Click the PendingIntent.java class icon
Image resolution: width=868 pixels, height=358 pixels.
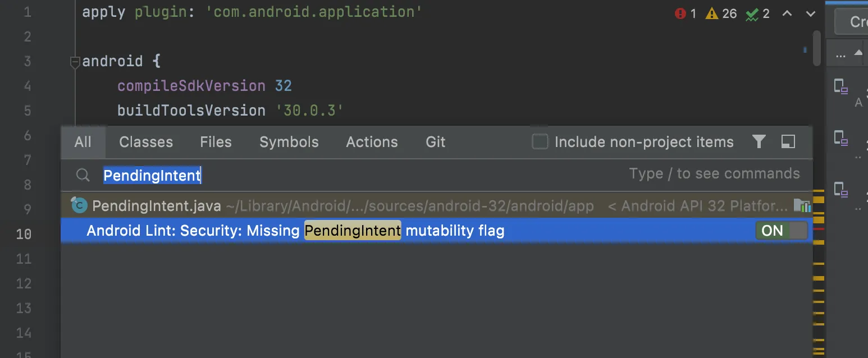pos(80,206)
